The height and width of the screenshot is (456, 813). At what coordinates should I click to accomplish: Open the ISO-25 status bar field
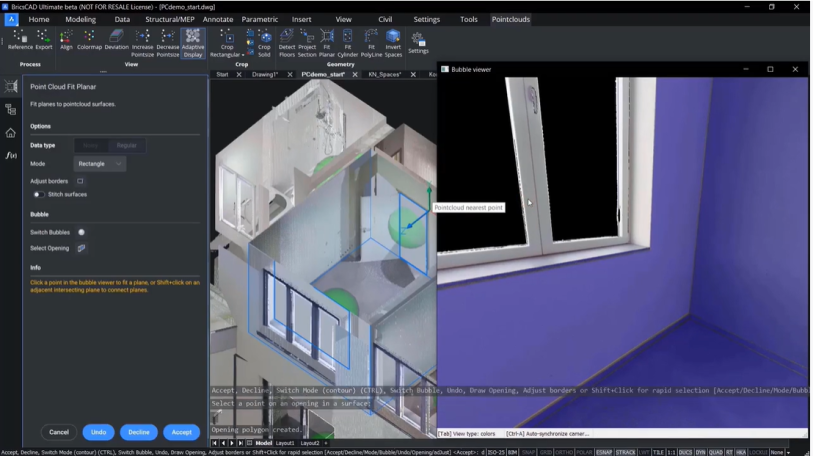[496, 452]
